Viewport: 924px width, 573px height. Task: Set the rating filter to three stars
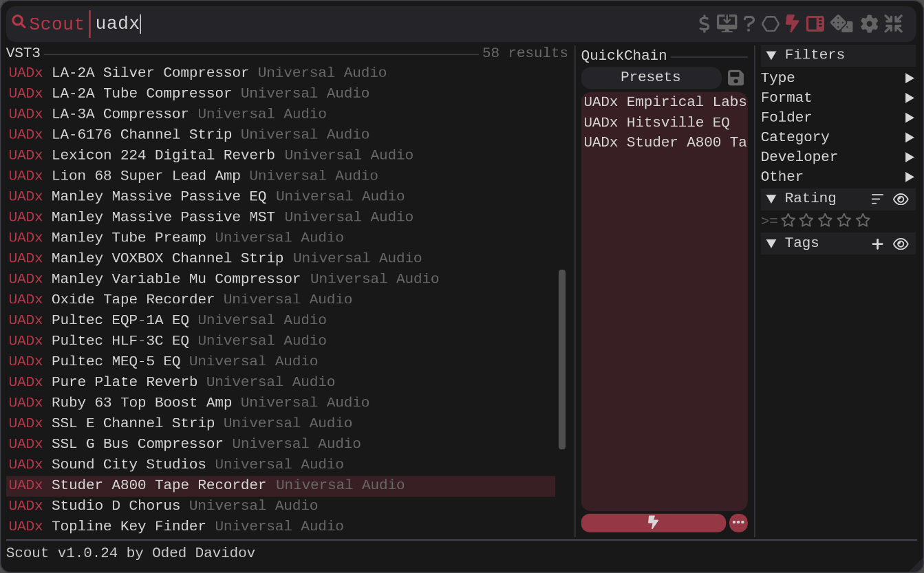click(x=826, y=221)
